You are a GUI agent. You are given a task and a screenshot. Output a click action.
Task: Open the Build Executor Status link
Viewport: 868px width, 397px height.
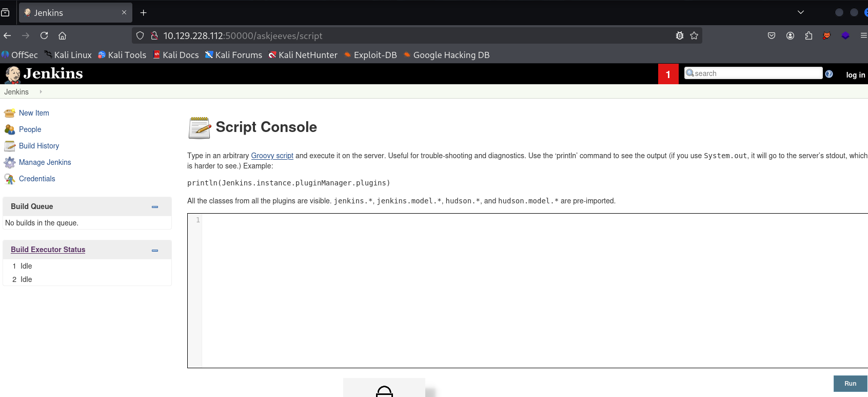[x=48, y=250]
